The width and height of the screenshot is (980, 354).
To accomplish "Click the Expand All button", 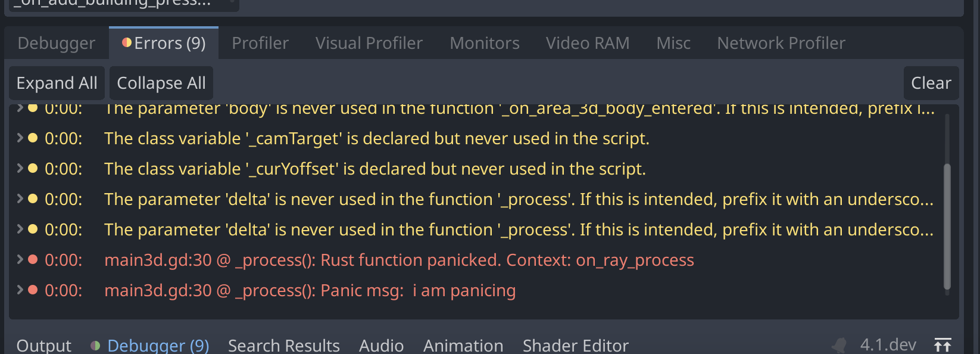I will [x=57, y=82].
